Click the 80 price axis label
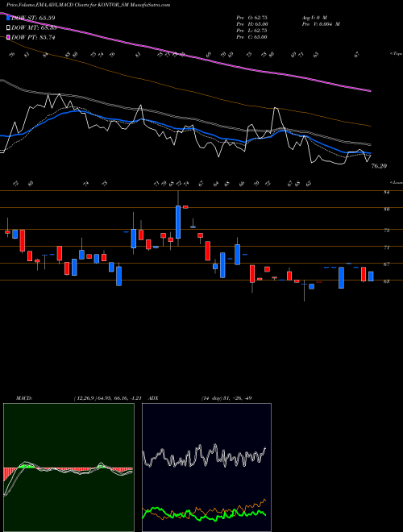The image size is (403, 532). tap(386, 210)
